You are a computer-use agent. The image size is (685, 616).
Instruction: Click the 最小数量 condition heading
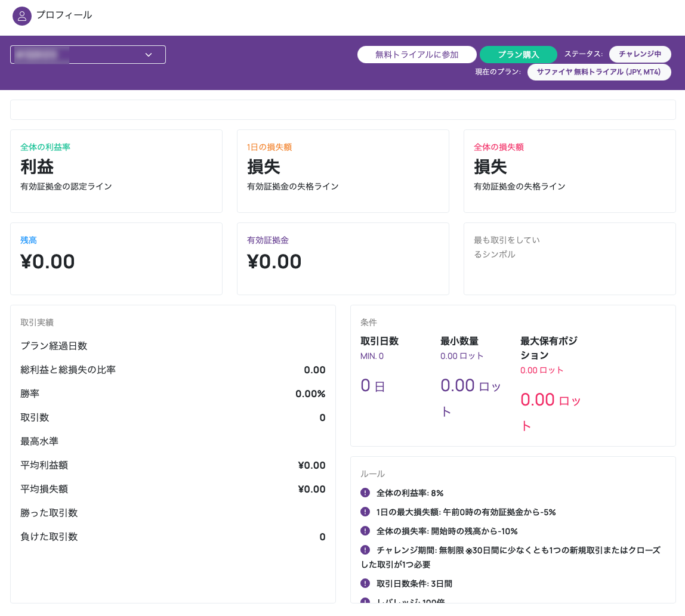coord(459,341)
